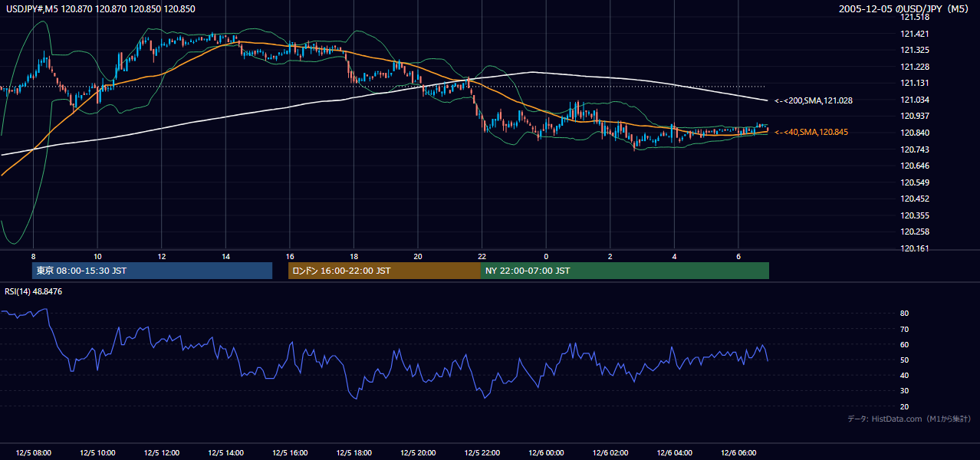Click hour label 4 under the price chart
The width and height of the screenshot is (980, 460).
coord(674,255)
